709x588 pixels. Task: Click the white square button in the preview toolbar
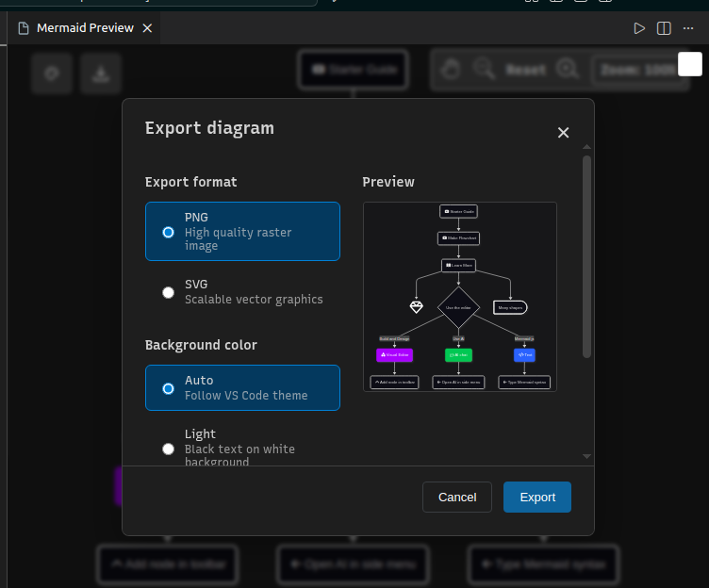690,64
